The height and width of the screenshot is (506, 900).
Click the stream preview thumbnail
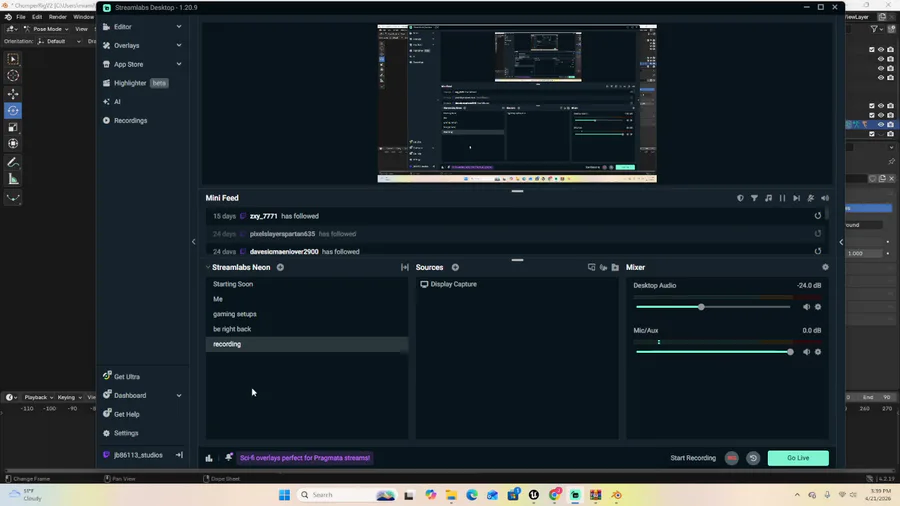pos(517,103)
